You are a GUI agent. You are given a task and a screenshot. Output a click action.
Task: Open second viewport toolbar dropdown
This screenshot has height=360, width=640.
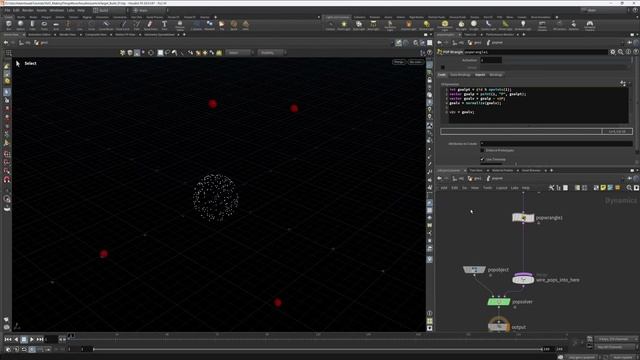click(272, 53)
